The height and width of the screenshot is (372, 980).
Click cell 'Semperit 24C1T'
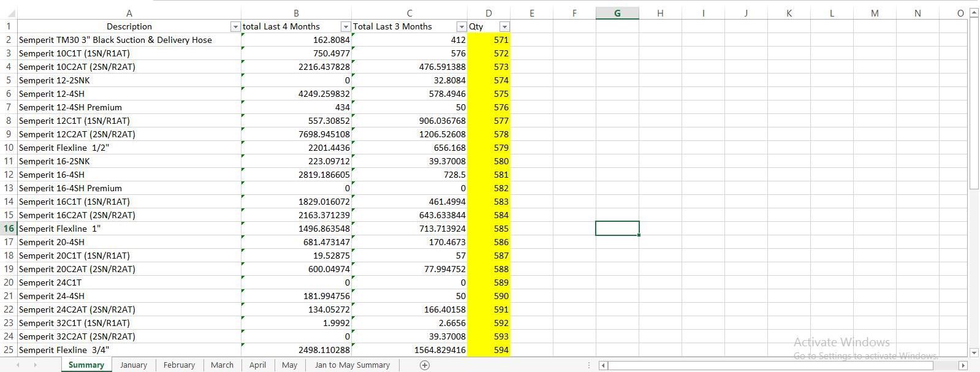coord(129,283)
